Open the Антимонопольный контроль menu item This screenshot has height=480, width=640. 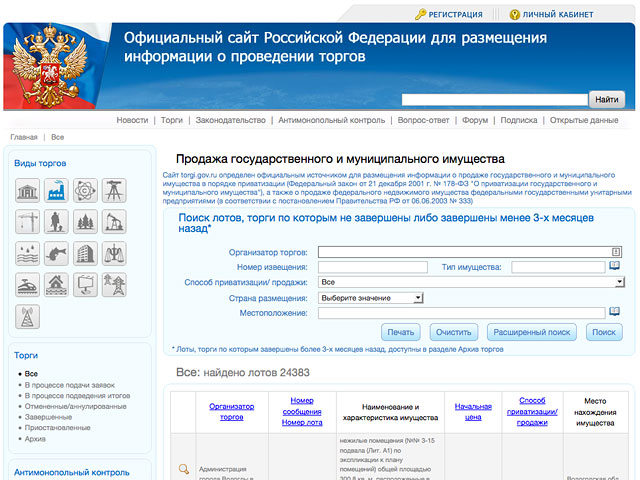pyautogui.click(x=331, y=120)
